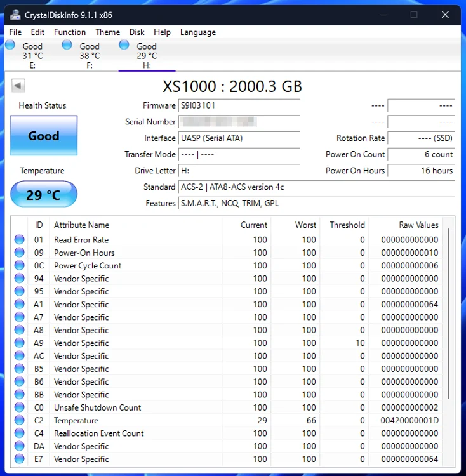466x476 pixels.
Task: Click status orb of attribute ID E7
Action: (20, 459)
